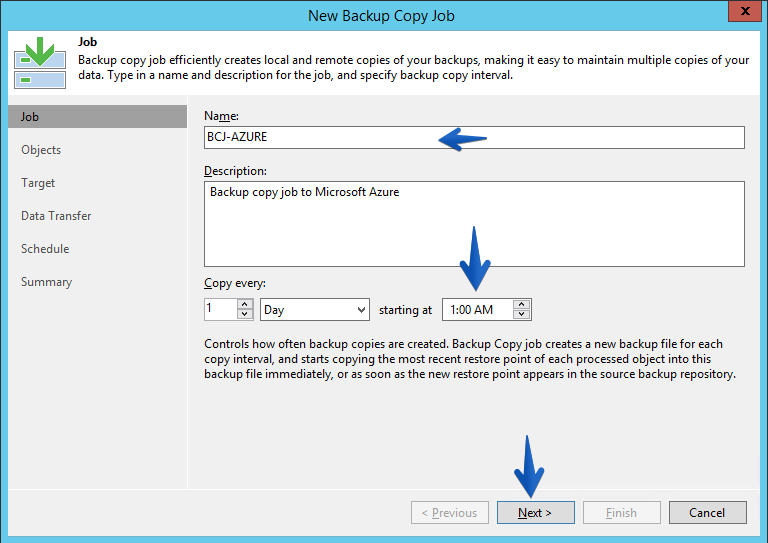Open the Day interval dropdown

click(315, 309)
